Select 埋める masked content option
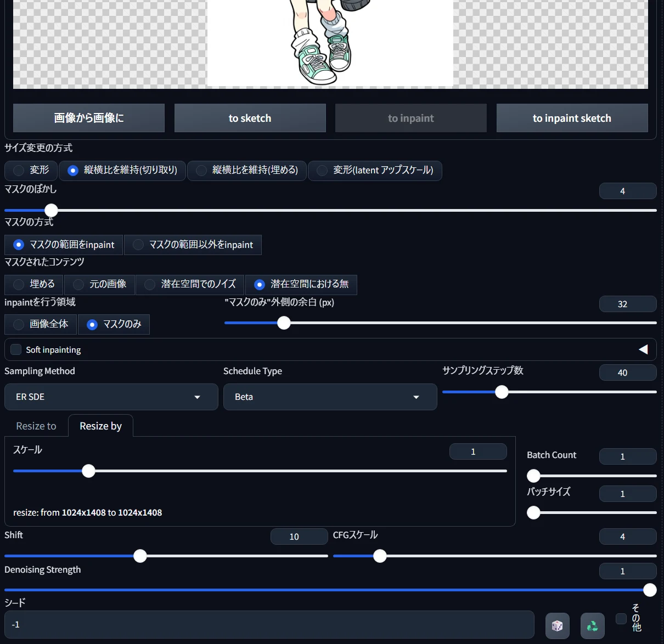Viewport: 664px width, 644px height. coord(33,284)
